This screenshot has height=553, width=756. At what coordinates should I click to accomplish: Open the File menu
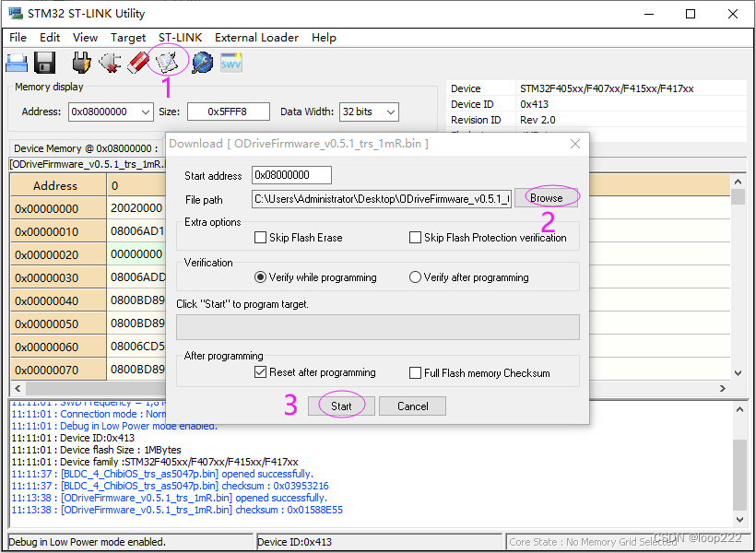click(18, 38)
